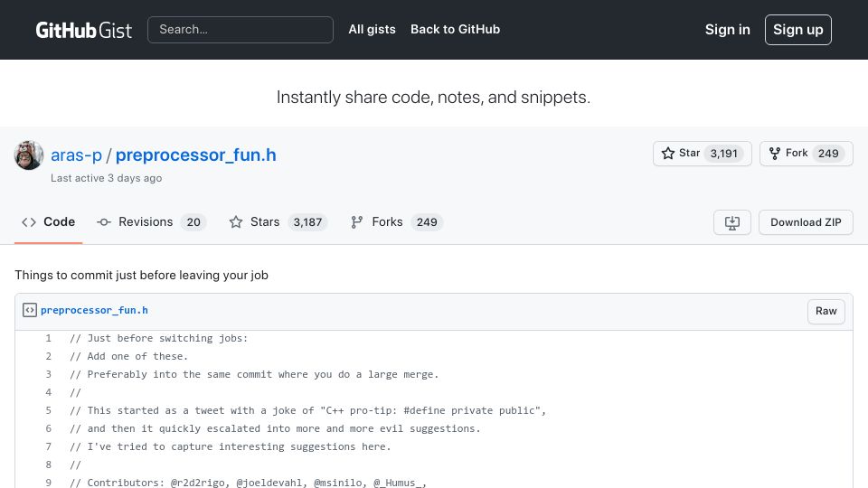Click the Code tab angle-brackets icon
This screenshot has width=868, height=488.
(x=29, y=222)
